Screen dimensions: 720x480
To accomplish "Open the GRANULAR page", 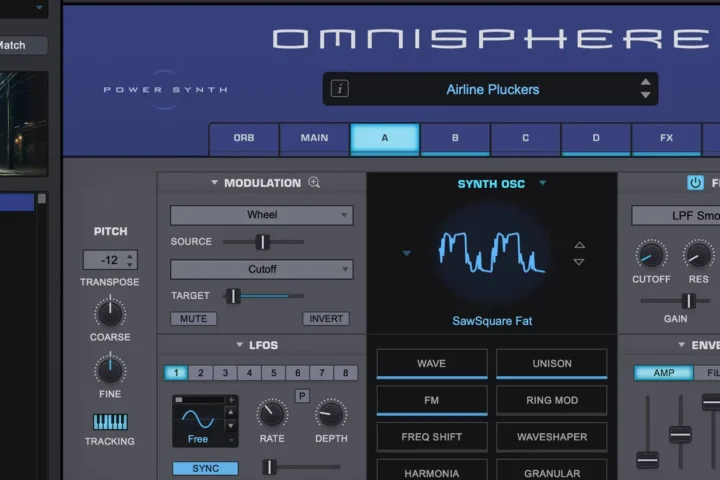I will [x=552, y=470].
